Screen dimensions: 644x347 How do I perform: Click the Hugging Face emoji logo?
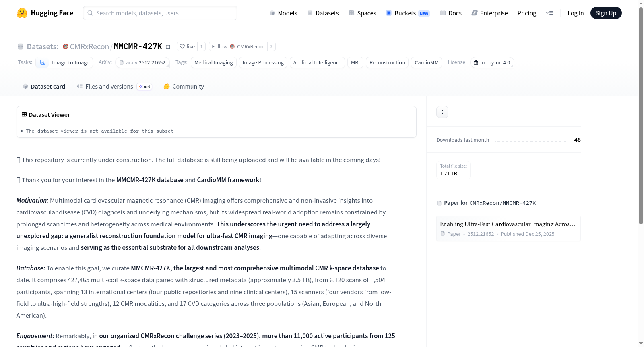[x=22, y=13]
